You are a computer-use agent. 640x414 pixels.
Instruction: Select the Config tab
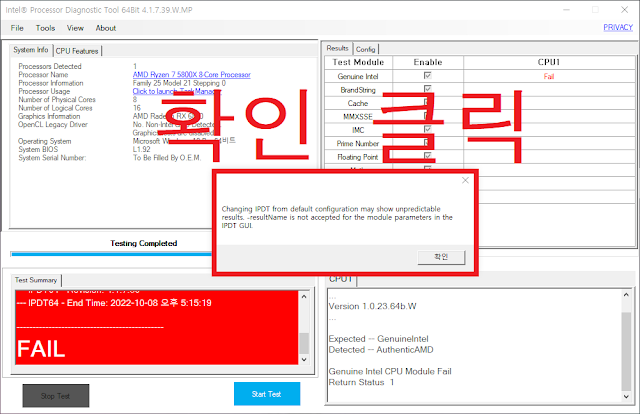pyautogui.click(x=365, y=49)
